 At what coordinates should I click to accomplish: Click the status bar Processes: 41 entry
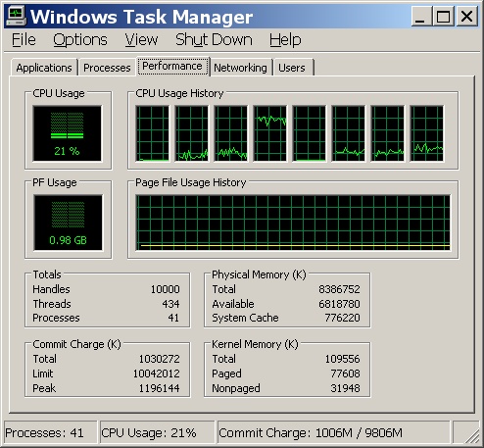click(x=50, y=433)
